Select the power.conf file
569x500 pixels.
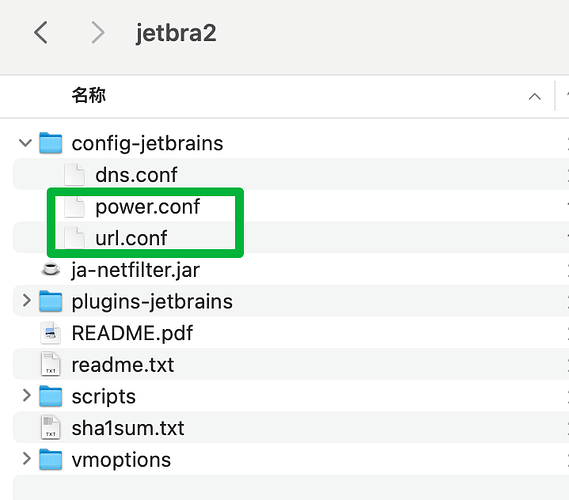coord(290,206)
